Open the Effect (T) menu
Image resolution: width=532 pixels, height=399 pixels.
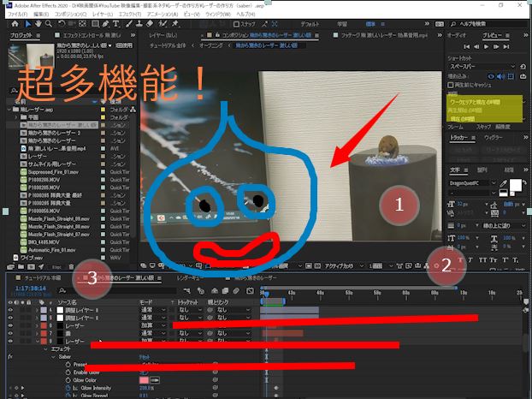130,15
